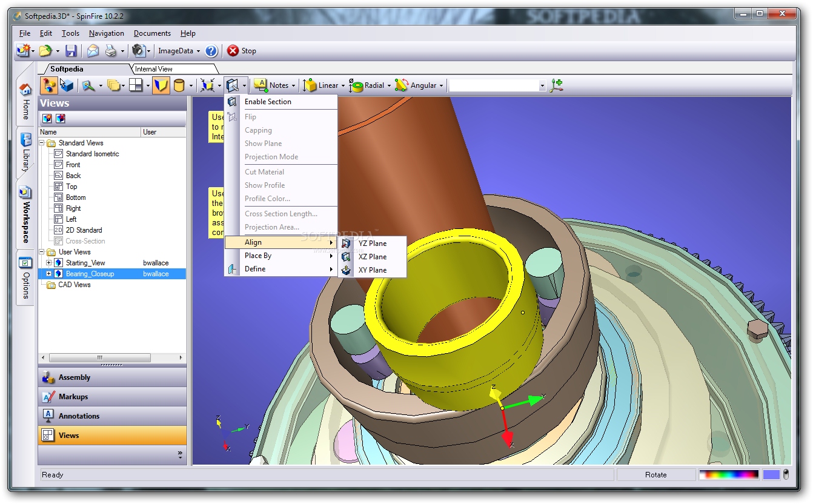Image resolution: width=813 pixels, height=504 pixels.
Task: Expand the Starting_View tree node
Action: click(x=48, y=263)
